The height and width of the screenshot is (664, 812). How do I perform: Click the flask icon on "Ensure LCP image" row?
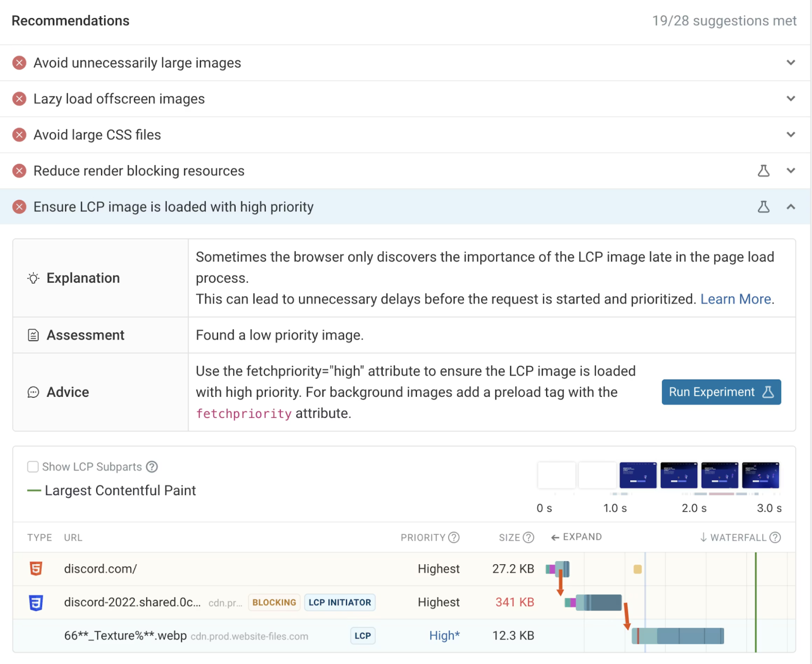pos(764,207)
